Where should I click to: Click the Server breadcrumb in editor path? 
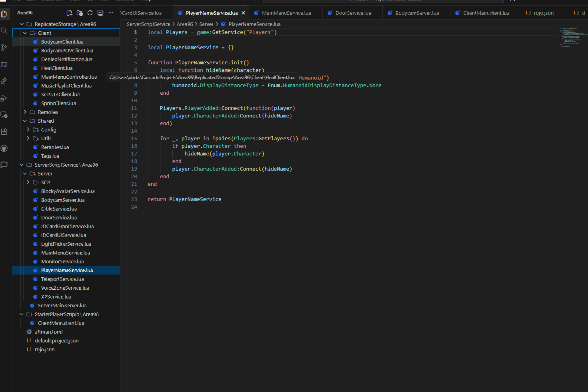[206, 24]
